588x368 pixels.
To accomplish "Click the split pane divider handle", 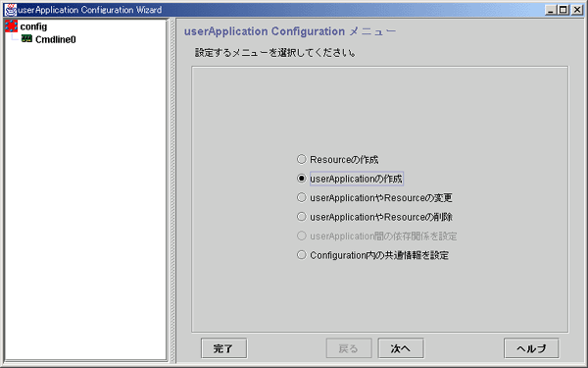I will [x=172, y=190].
